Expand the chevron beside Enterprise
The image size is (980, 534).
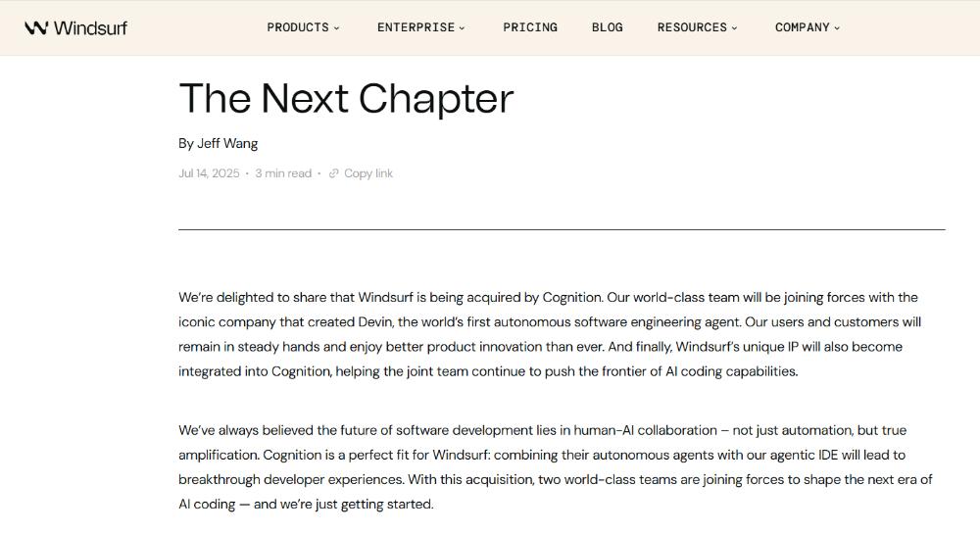463,28
